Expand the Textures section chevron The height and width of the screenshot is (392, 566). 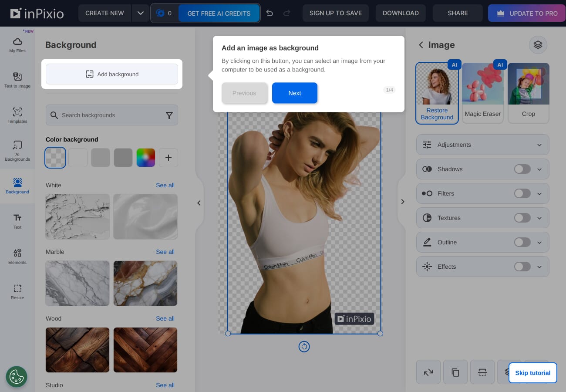point(539,218)
